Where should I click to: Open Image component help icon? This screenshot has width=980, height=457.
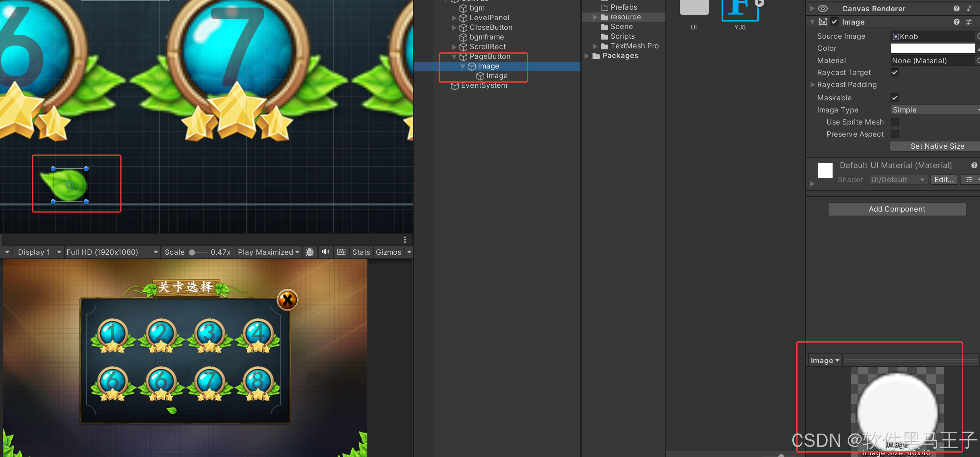956,22
